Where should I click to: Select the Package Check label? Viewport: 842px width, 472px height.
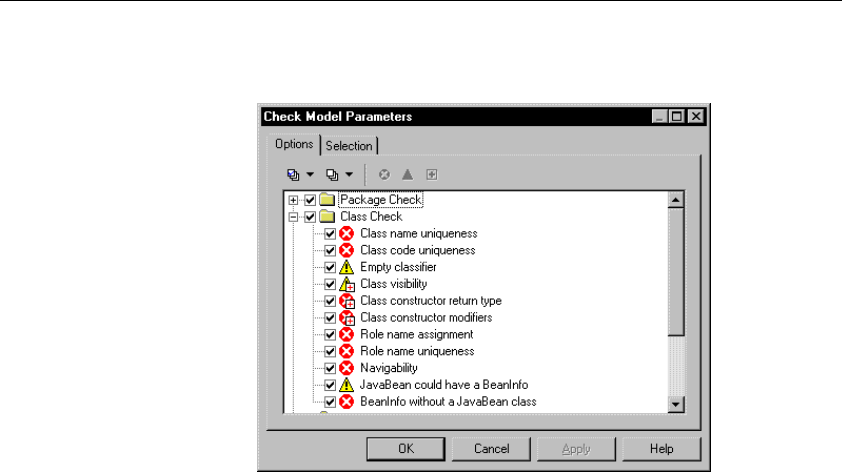pyautogui.click(x=381, y=200)
